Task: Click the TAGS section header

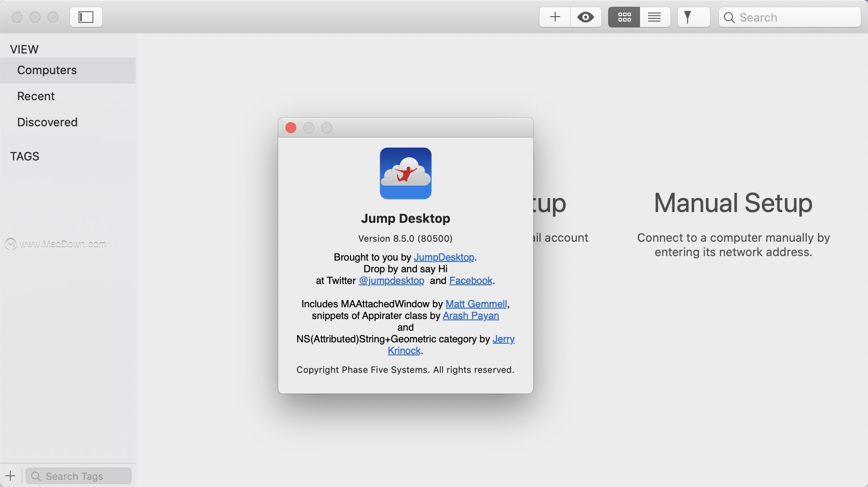Action: 25,156
